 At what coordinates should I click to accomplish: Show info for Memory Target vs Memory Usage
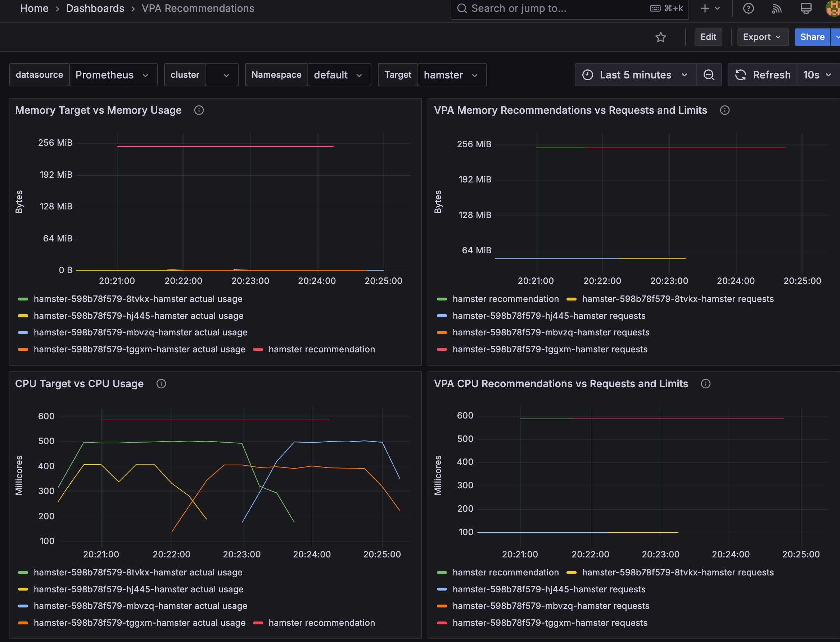pyautogui.click(x=199, y=110)
